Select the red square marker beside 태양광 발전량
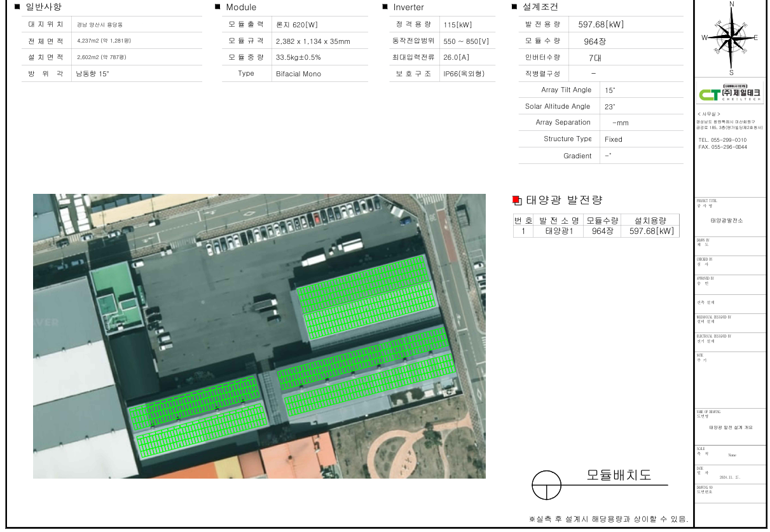Image resolution: width=770 pixels, height=532 pixels. (516, 200)
